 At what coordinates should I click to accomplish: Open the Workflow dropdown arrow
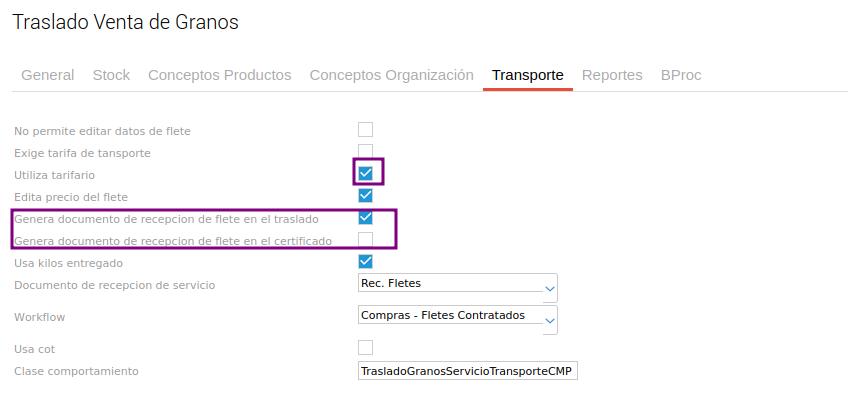[549, 320]
